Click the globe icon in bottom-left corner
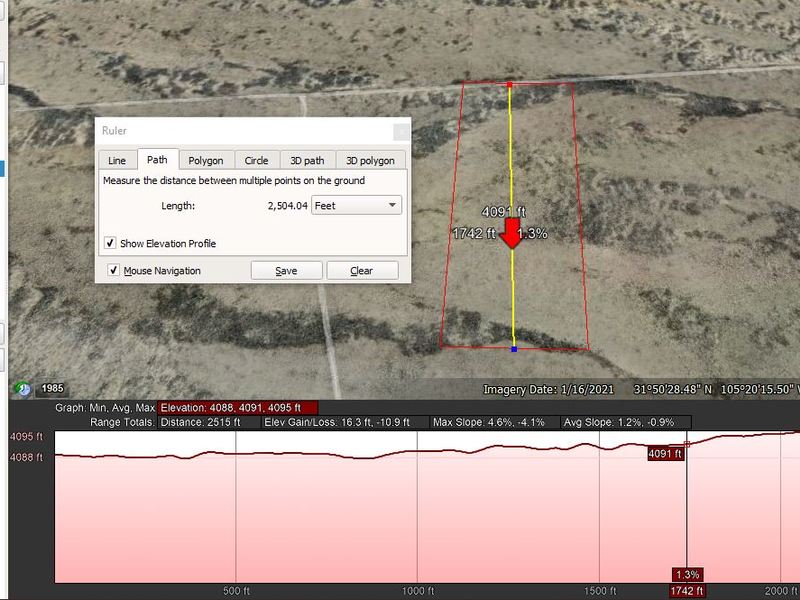 [18, 386]
